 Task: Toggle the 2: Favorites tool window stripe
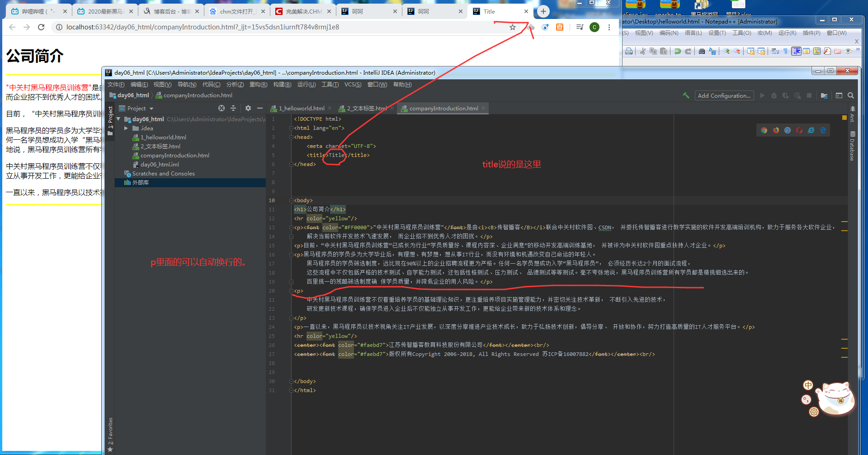[110, 435]
